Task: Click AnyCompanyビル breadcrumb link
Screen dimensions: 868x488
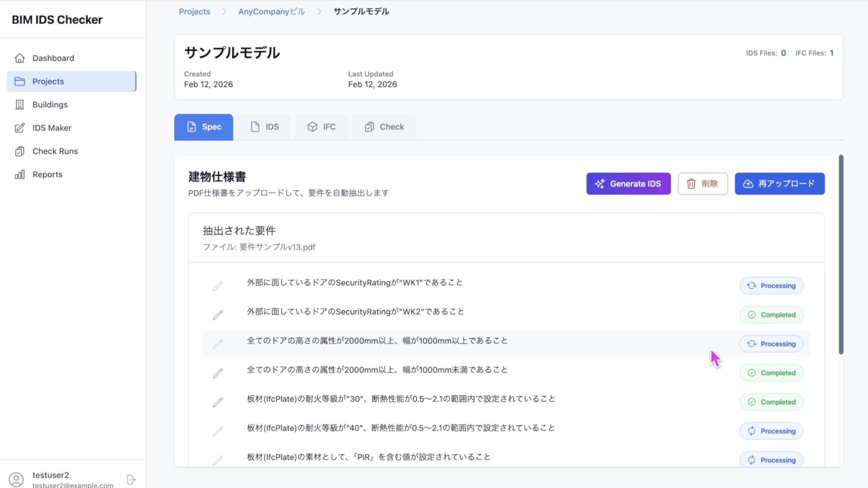Action: (x=272, y=12)
